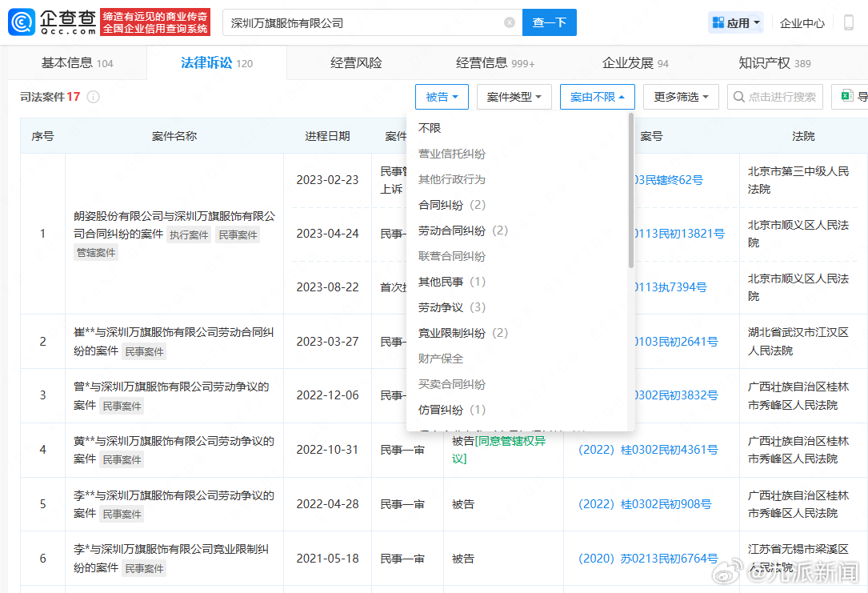The width and height of the screenshot is (868, 593).
Task: Go to the 企业发展 tab
Action: pos(635,63)
